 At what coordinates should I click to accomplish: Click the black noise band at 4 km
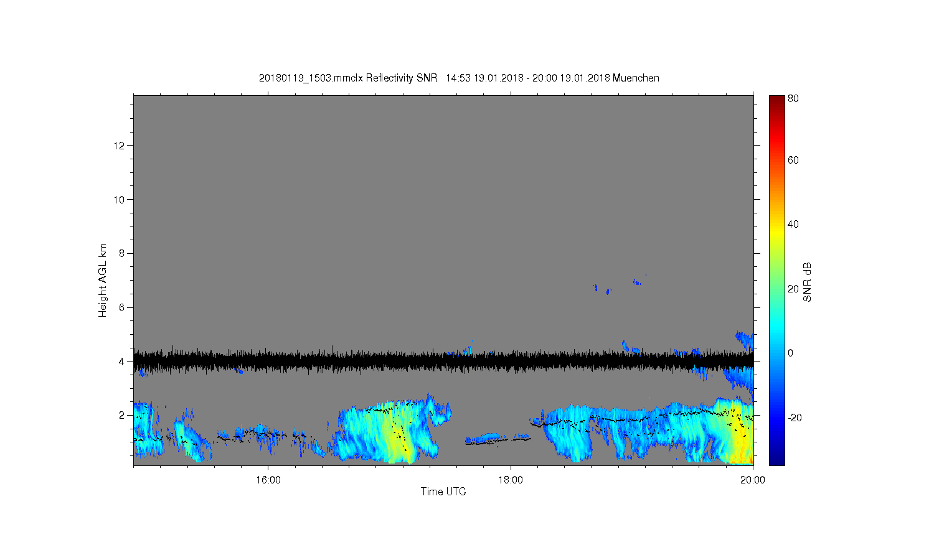(x=443, y=360)
